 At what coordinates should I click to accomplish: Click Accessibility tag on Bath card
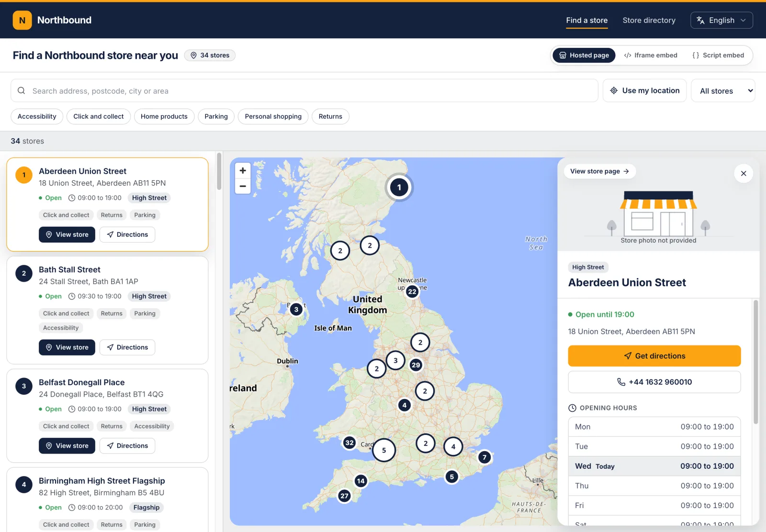(x=61, y=328)
